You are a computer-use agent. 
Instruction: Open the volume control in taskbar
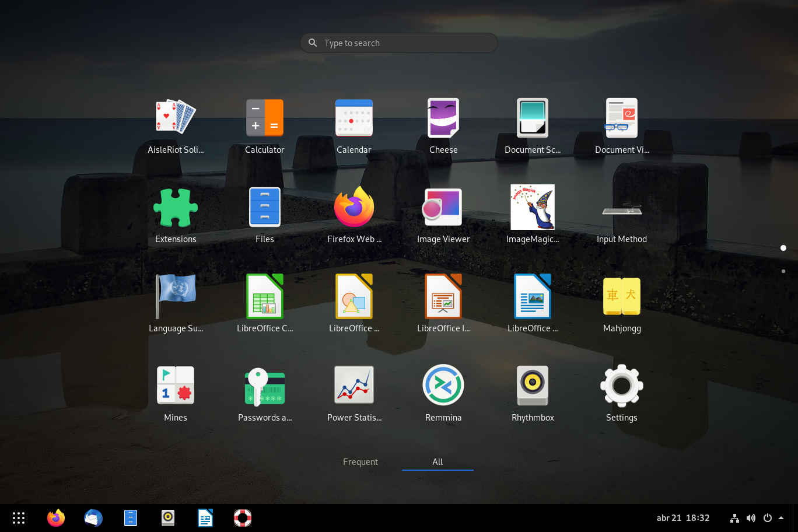pos(751,518)
